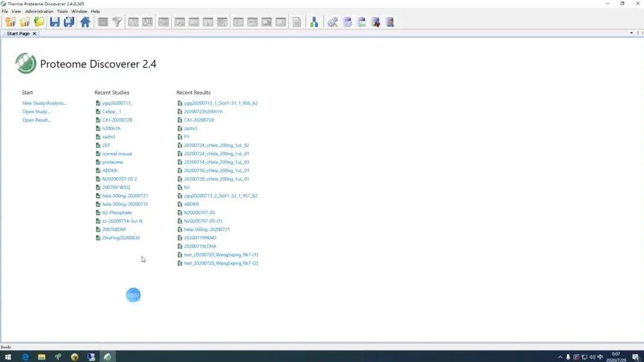
Task: Open recent study ygq20200713_
Action: coord(117,103)
